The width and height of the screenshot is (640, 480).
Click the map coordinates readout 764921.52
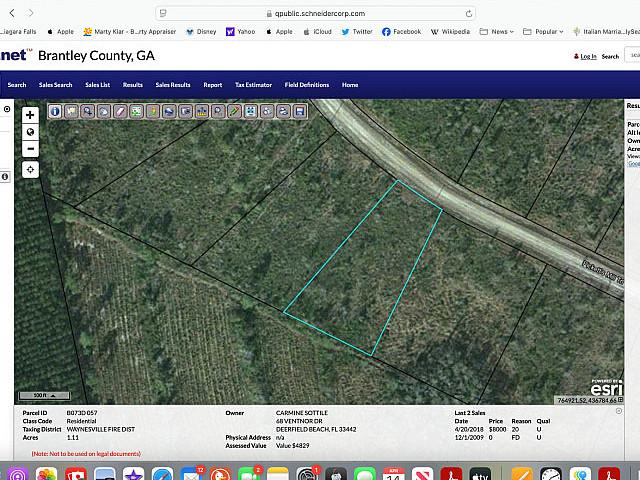[x=587, y=400]
